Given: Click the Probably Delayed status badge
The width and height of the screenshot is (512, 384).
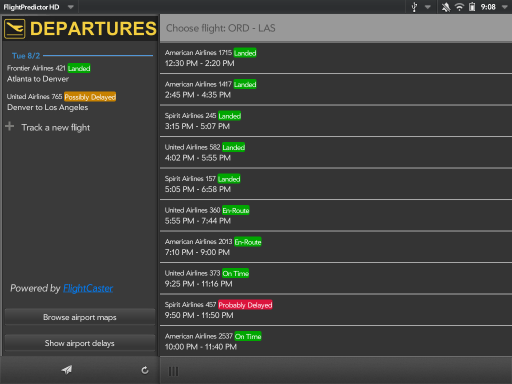Looking at the screenshot, I should coord(245,305).
